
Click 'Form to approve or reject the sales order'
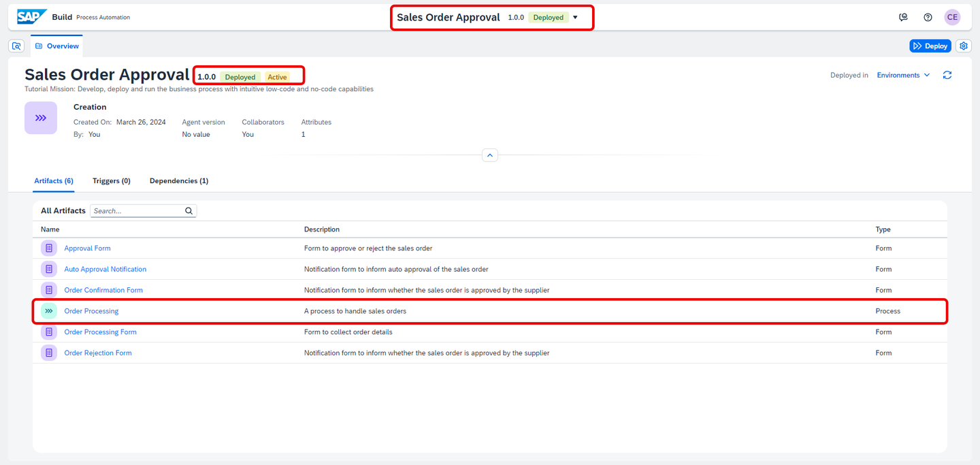click(368, 248)
